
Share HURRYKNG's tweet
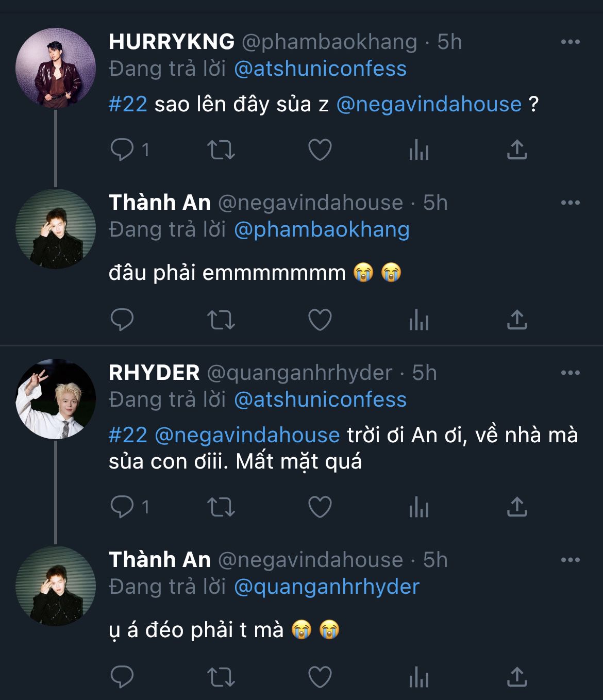pyautogui.click(x=517, y=150)
